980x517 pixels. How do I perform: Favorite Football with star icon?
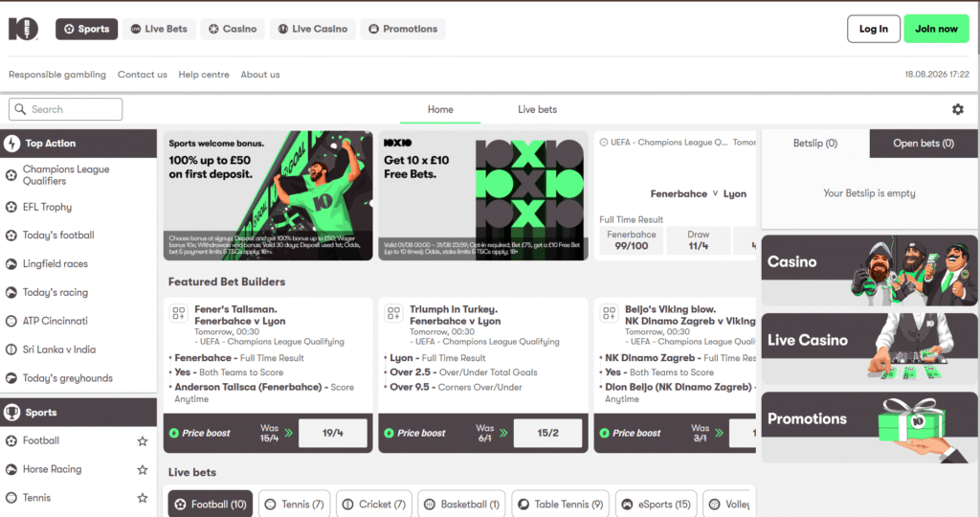coord(143,441)
